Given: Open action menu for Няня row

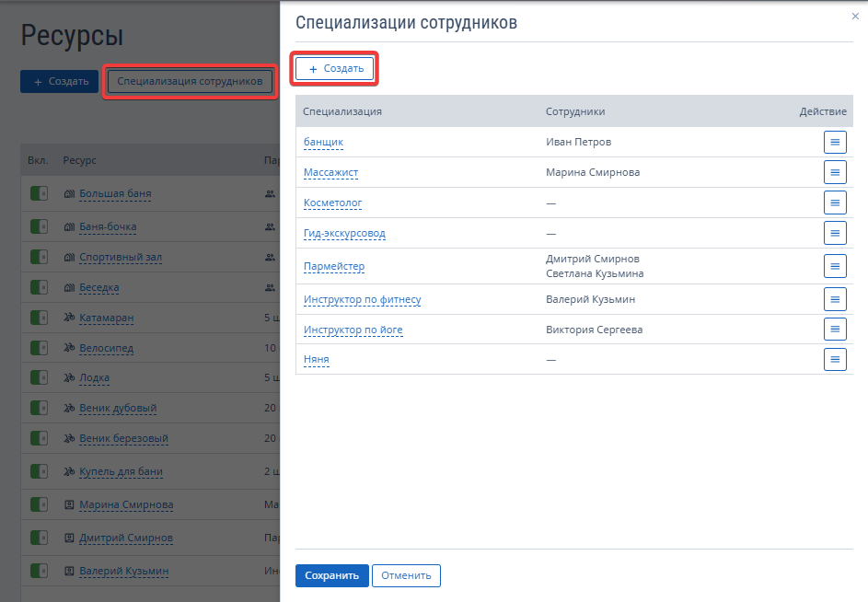Looking at the screenshot, I should (835, 359).
